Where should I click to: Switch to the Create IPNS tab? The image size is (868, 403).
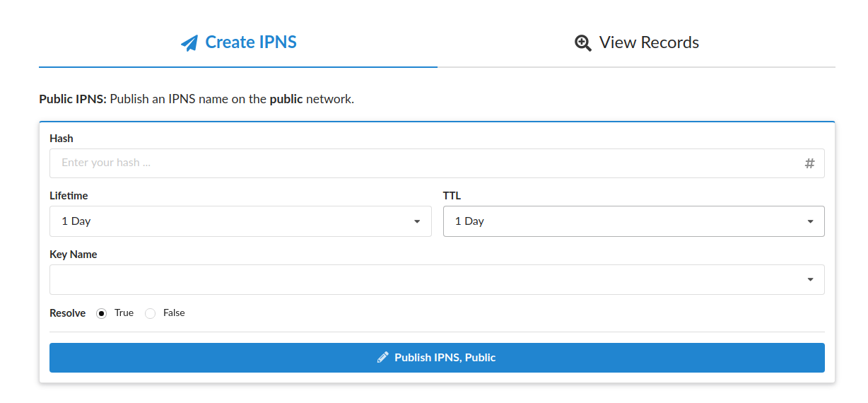(x=238, y=42)
